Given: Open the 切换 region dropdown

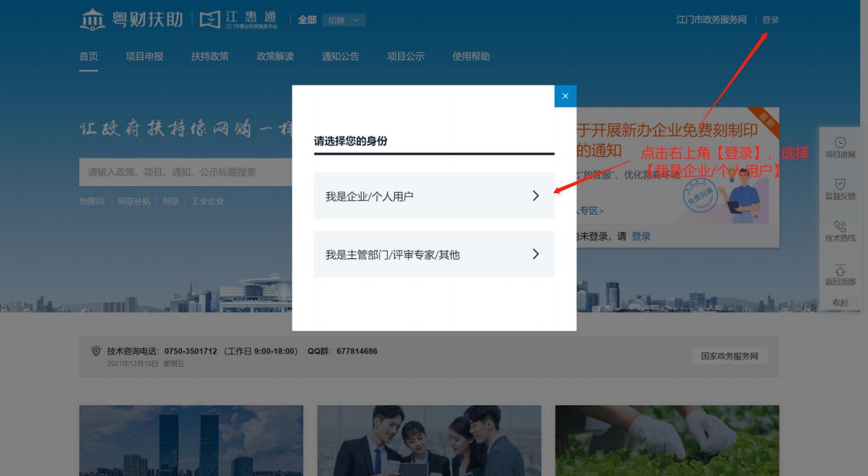Looking at the screenshot, I should coord(343,21).
